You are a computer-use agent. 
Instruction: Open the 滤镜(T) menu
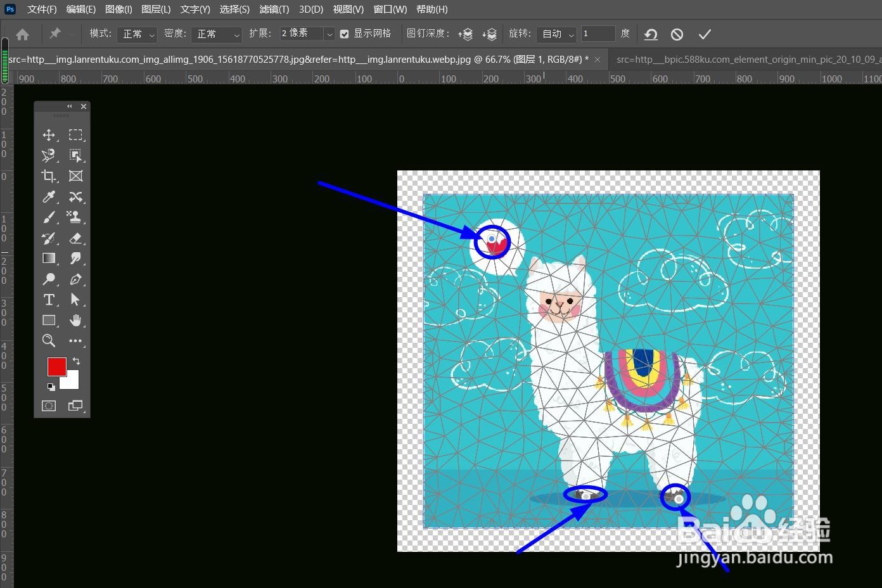274,9
